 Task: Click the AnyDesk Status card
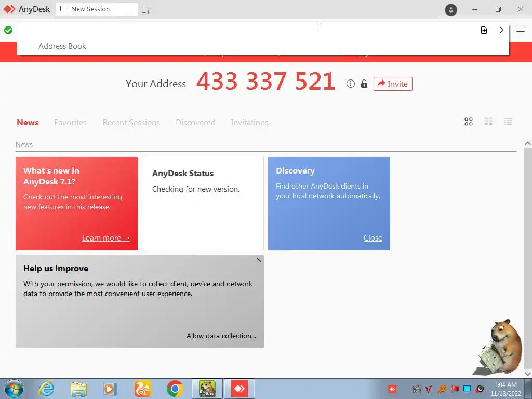click(203, 204)
